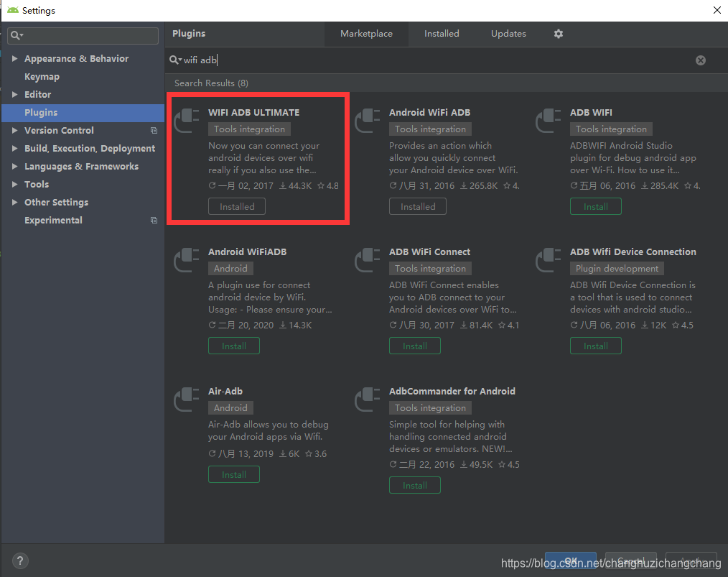Click the 265.8K downloads count
The image size is (728, 577).
[x=479, y=186]
